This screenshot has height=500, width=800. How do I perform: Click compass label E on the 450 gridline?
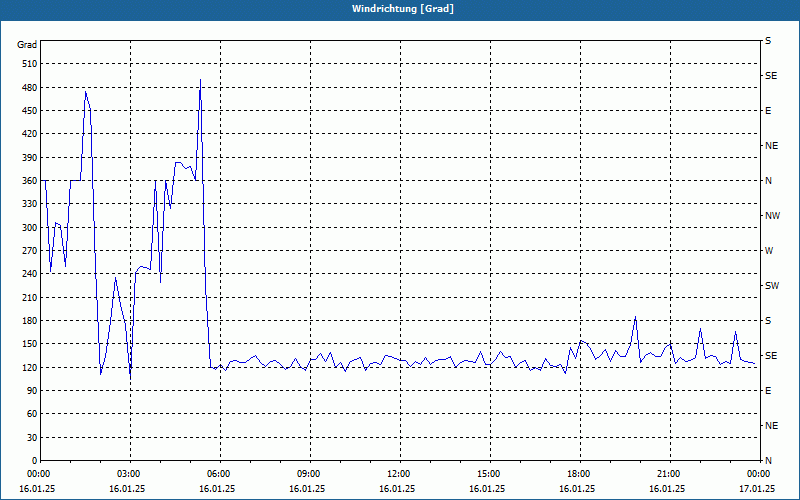pos(768,111)
